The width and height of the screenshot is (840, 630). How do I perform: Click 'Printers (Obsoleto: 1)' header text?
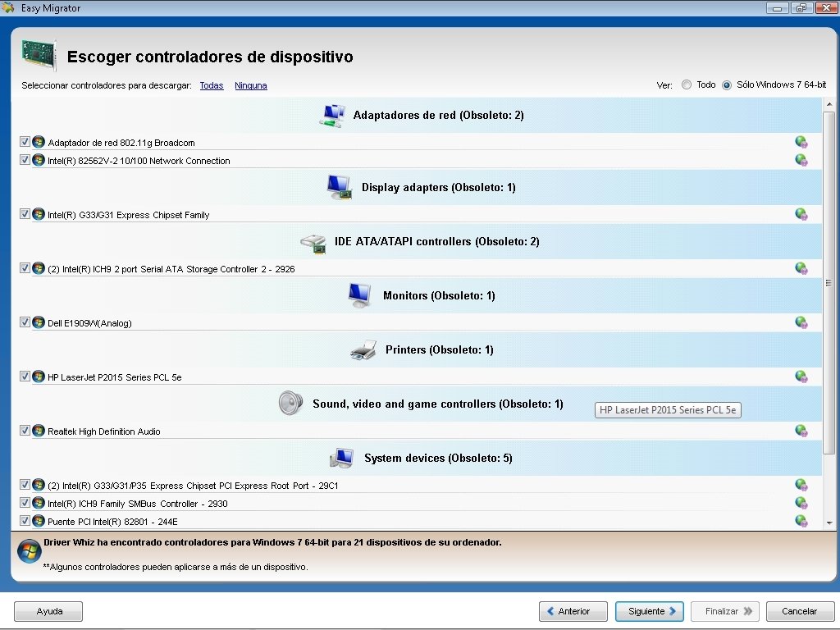(440, 349)
